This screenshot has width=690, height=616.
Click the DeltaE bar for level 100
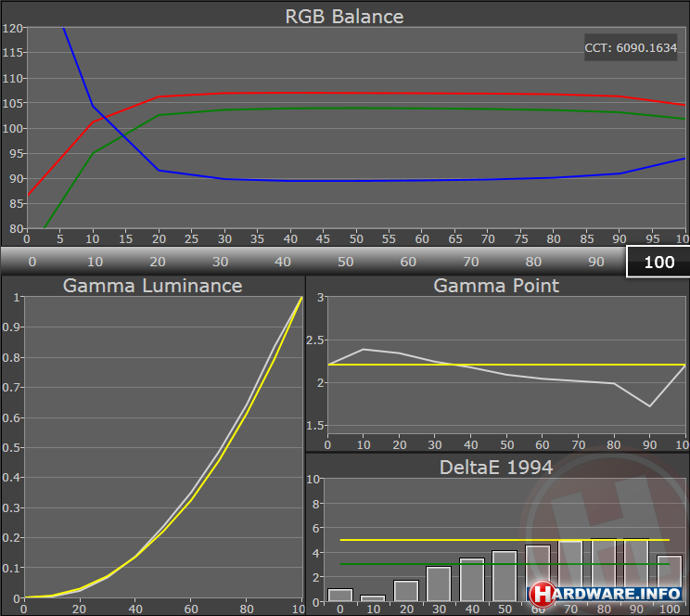tap(670, 579)
